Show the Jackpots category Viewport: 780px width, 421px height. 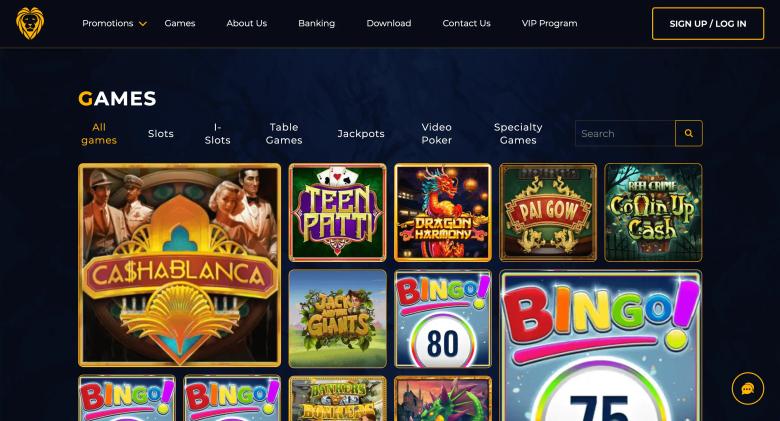point(361,133)
